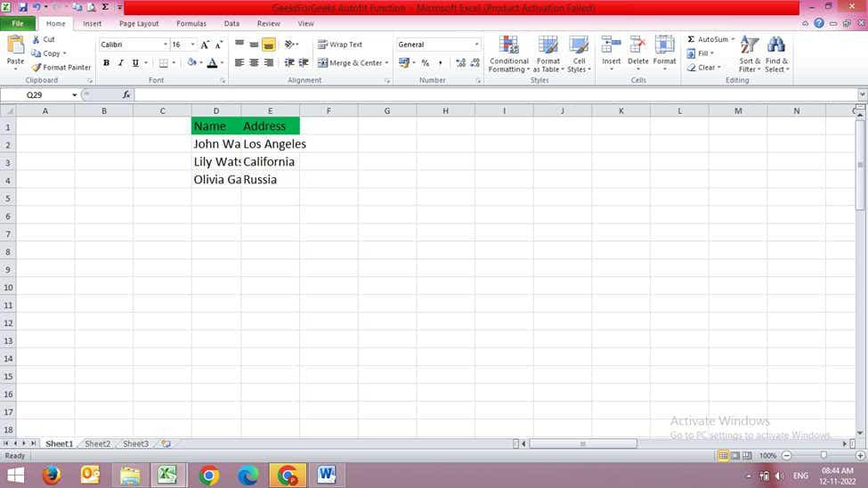Open Find & Select binoculars
Image resolution: width=868 pixels, height=488 pixels.
[x=776, y=54]
